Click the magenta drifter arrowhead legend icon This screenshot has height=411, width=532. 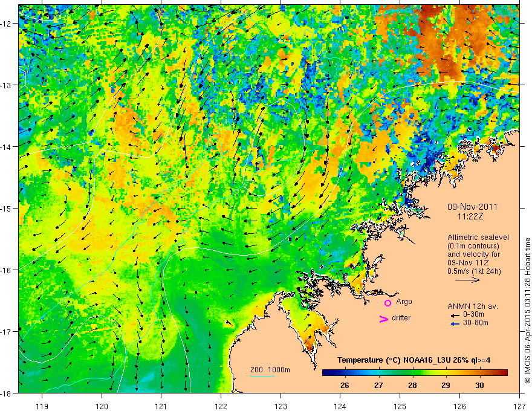tap(383, 319)
